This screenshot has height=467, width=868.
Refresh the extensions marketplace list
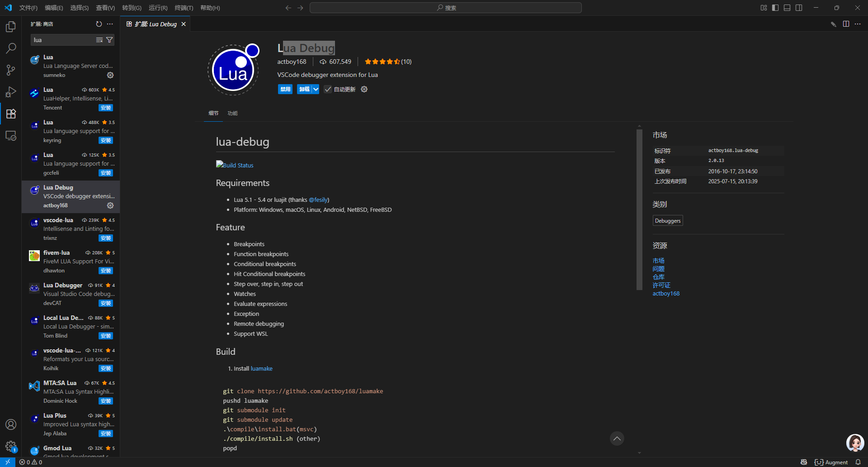[99, 24]
